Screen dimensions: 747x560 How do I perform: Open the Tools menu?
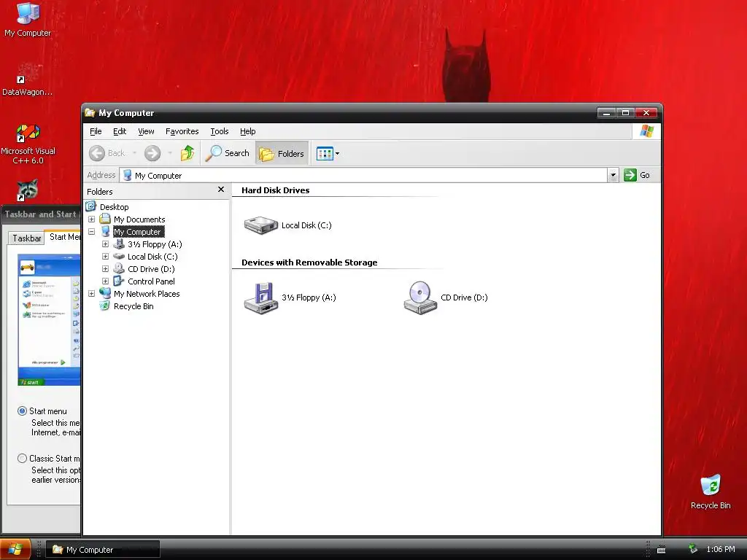(219, 131)
